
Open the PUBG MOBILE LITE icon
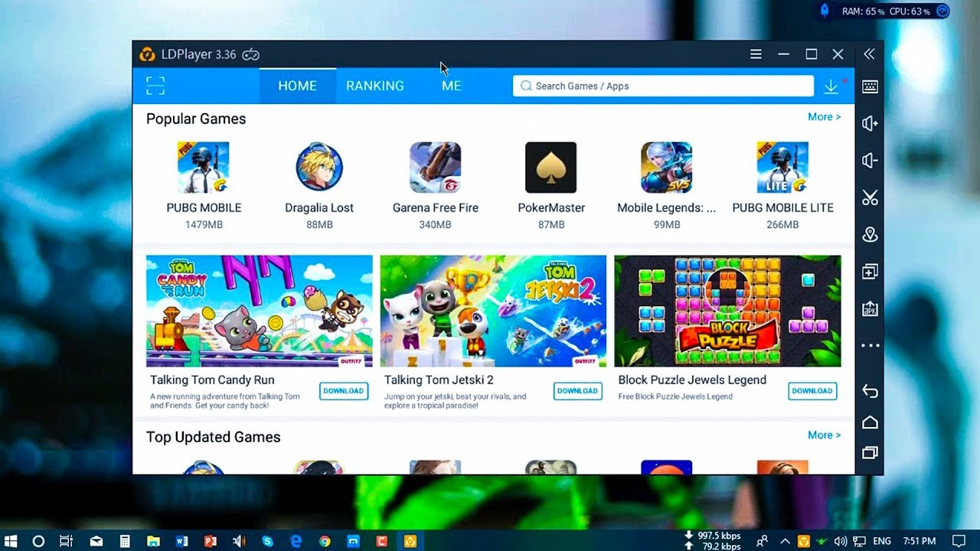tap(782, 167)
